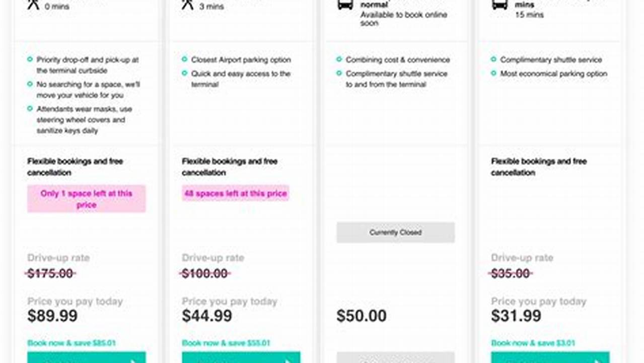Image resolution: width=644 pixels, height=363 pixels.
Task: Click the green bullet next to Combining cost & convenience
Action: click(x=339, y=59)
